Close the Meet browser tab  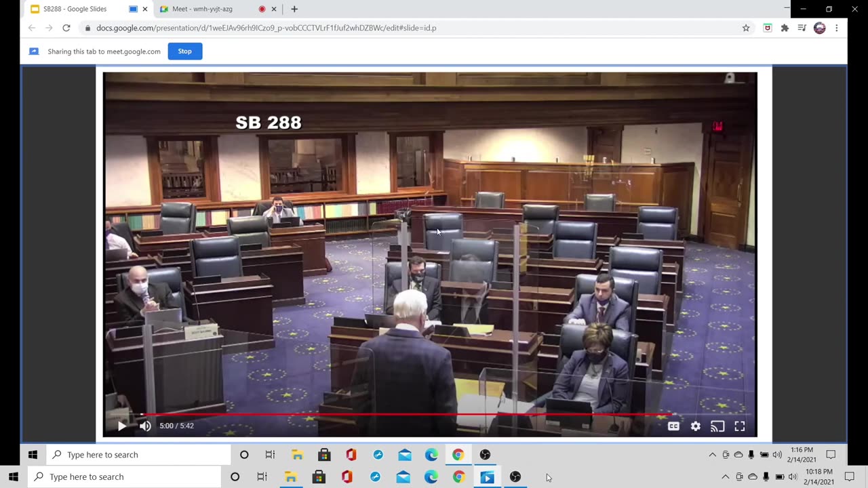274,9
